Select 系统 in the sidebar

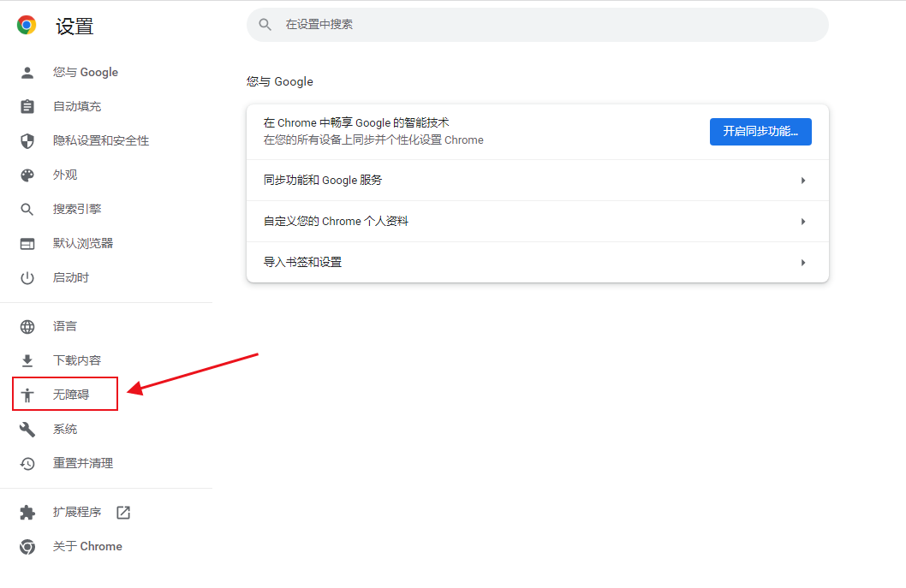point(65,429)
